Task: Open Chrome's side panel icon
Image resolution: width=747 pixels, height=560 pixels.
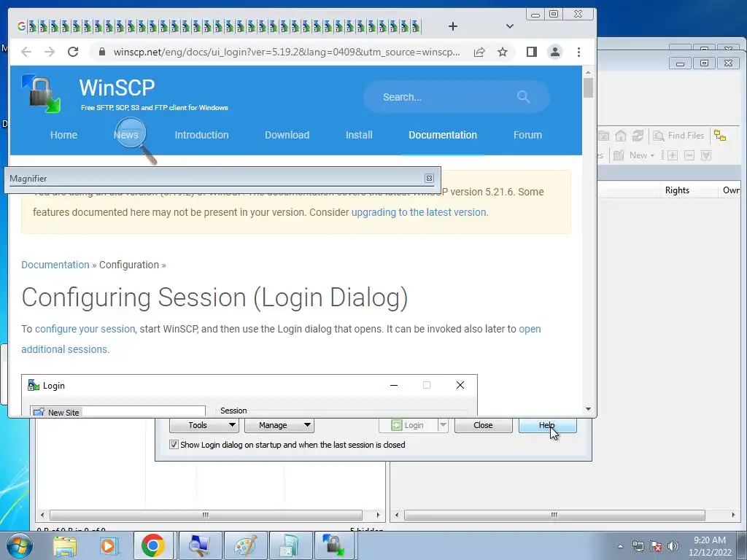Action: [x=532, y=52]
